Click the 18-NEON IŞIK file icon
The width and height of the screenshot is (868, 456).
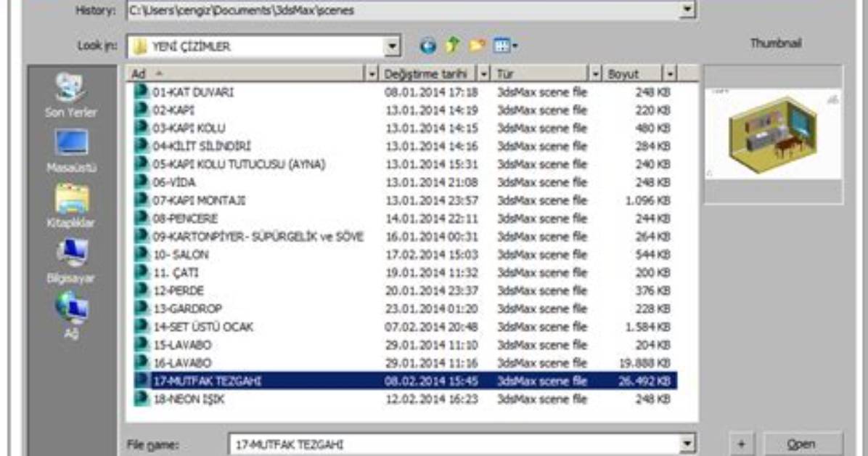coord(142,399)
